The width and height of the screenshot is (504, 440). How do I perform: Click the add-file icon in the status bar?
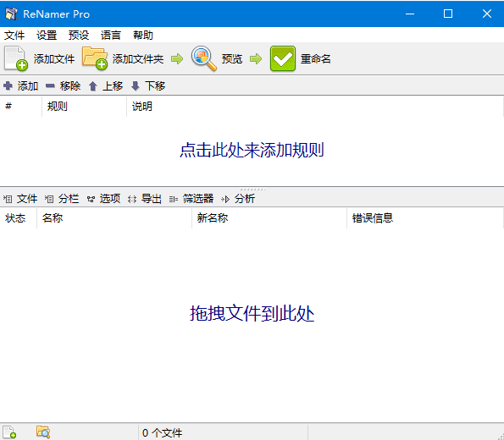pyautogui.click(x=9, y=432)
